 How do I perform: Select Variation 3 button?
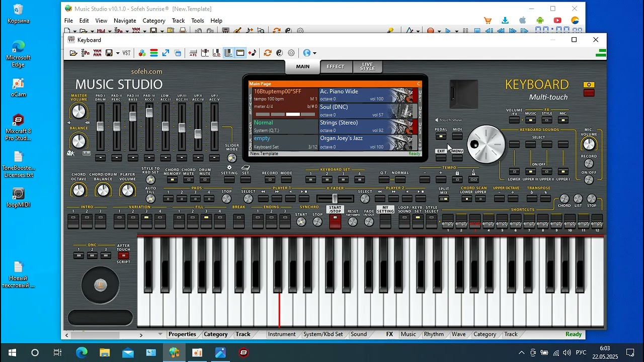[x=146, y=221]
